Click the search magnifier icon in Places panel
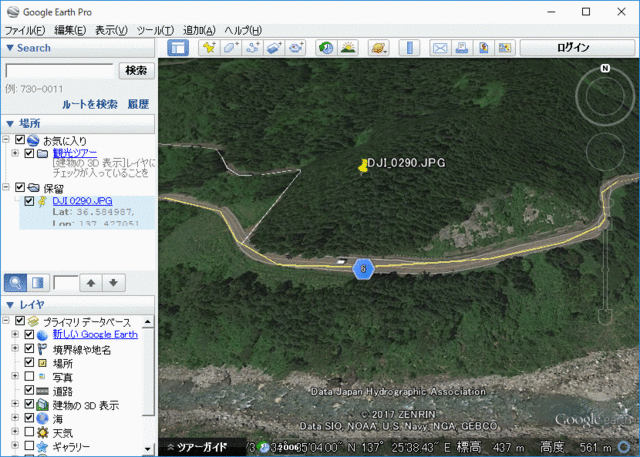 point(16,282)
